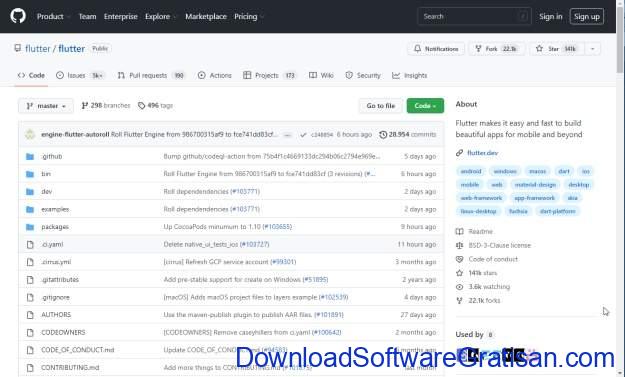Open the flutter.dev website link

tap(482, 153)
